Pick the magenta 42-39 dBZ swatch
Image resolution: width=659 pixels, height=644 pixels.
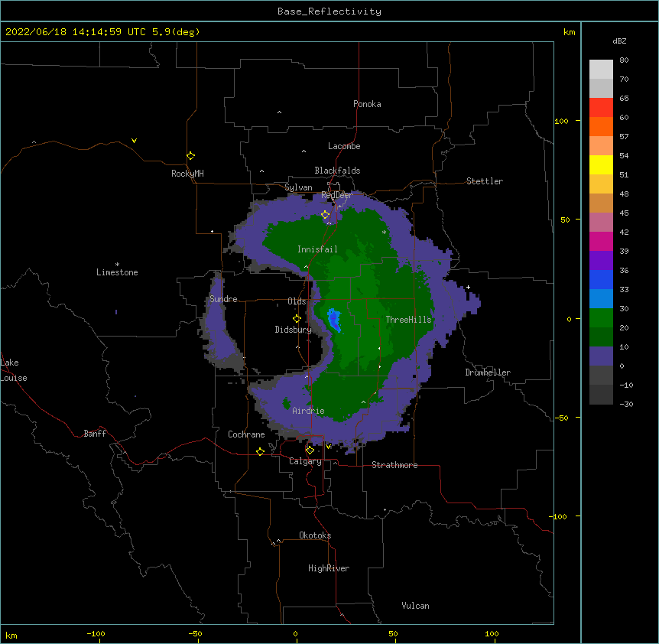(601, 241)
